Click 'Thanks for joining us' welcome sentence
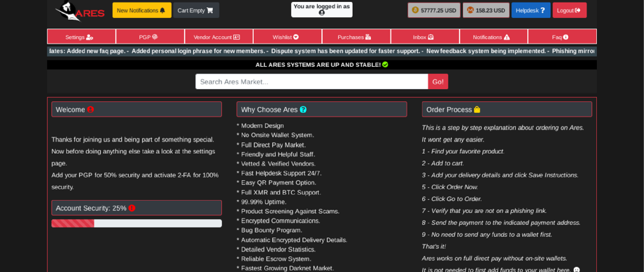The width and height of the screenshot is (644, 272). tap(133, 140)
